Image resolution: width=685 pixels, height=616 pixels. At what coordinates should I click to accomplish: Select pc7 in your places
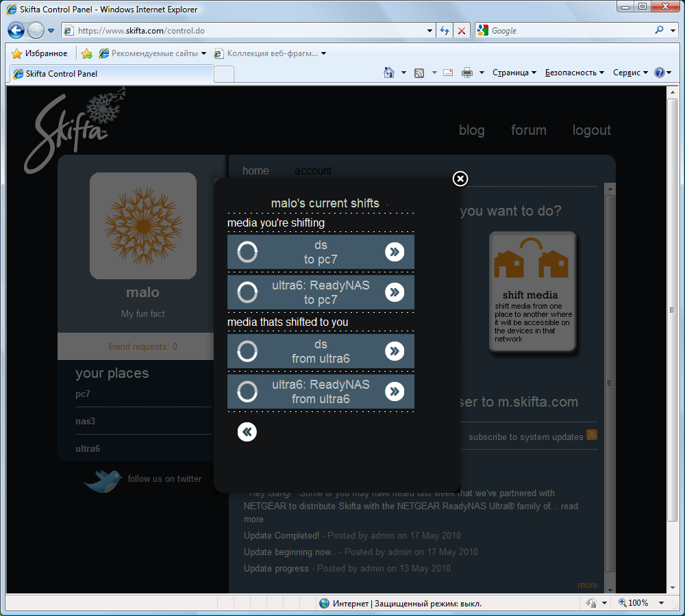83,394
